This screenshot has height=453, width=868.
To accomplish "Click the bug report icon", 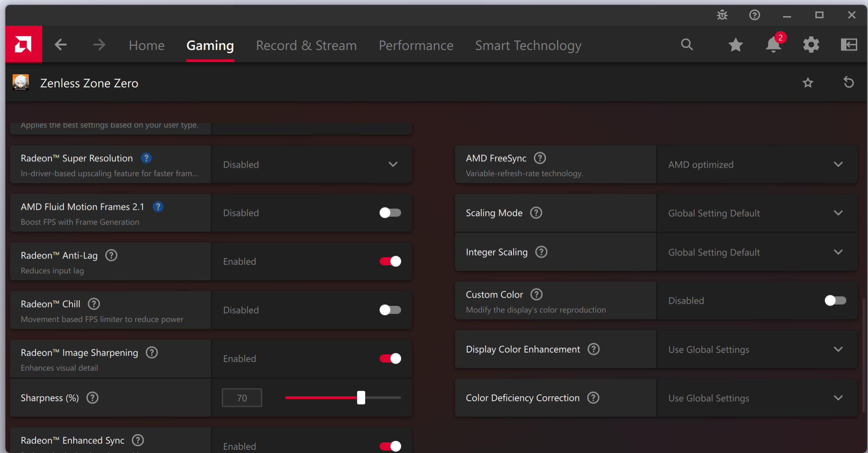I will point(722,15).
